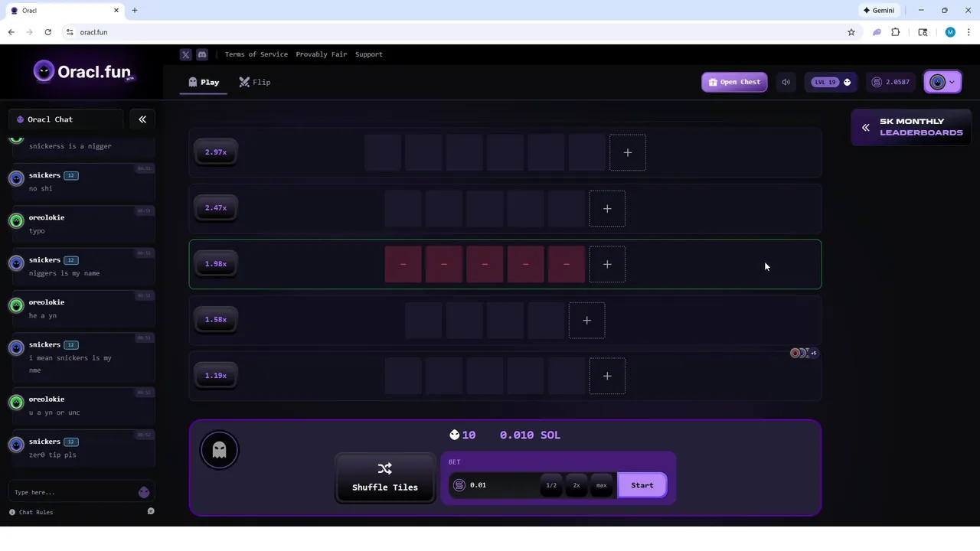Add a tile to the 1.98x row
This screenshot has width=980, height=551.
pos(607,264)
